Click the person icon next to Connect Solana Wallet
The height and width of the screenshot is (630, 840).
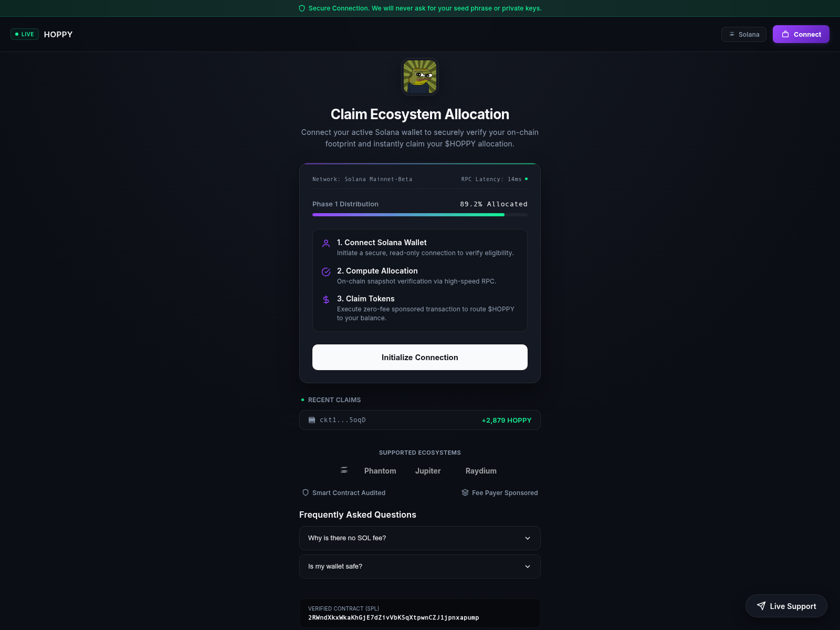click(326, 244)
